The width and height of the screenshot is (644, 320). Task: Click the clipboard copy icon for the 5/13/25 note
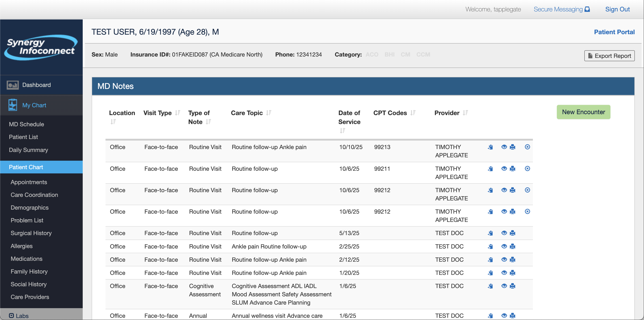coord(490,233)
